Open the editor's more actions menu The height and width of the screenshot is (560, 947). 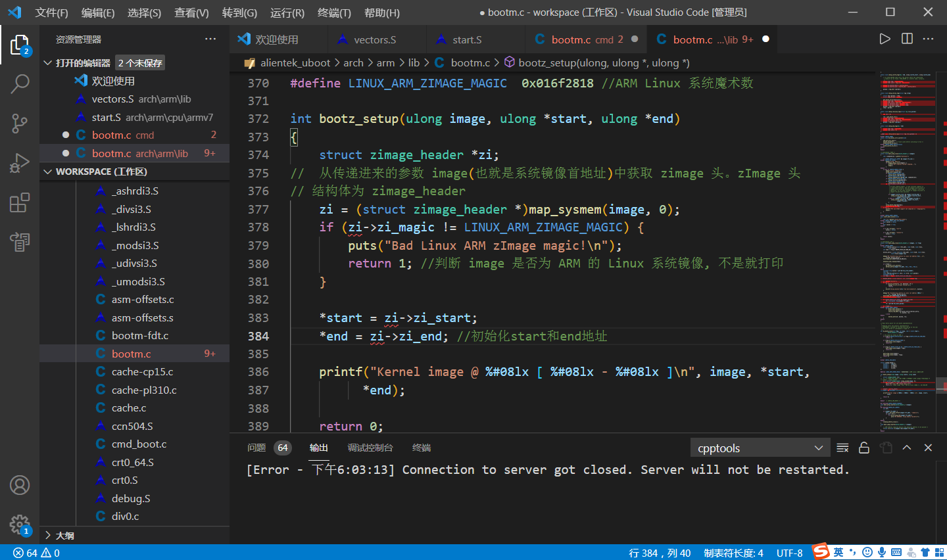coord(928,39)
